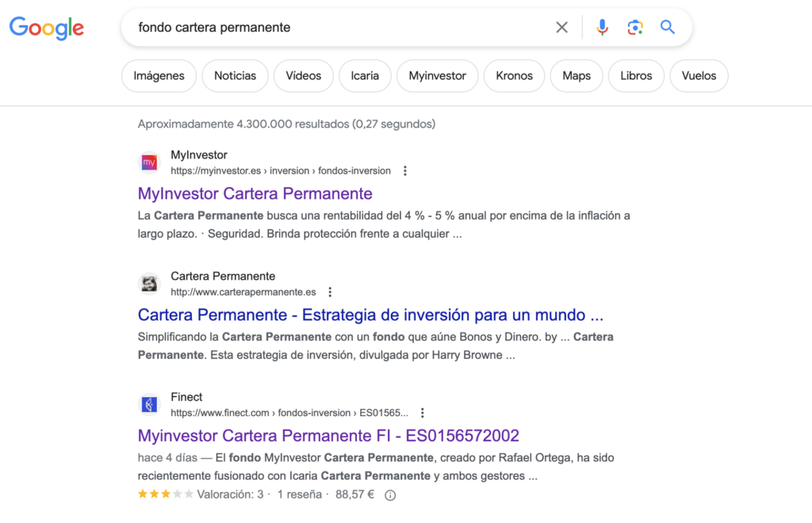Filter results by Imágenes
This screenshot has width=812, height=523.
tap(159, 76)
